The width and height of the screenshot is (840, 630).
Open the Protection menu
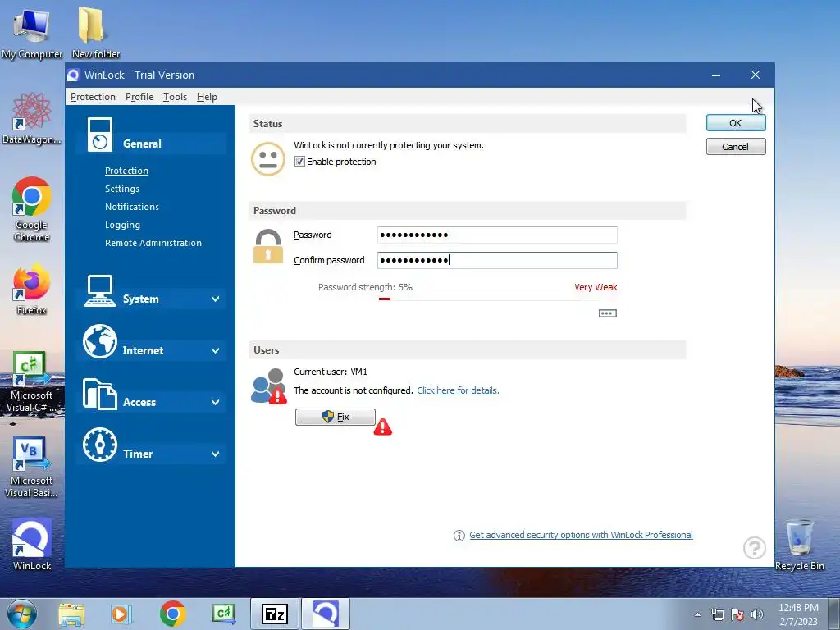click(x=93, y=97)
